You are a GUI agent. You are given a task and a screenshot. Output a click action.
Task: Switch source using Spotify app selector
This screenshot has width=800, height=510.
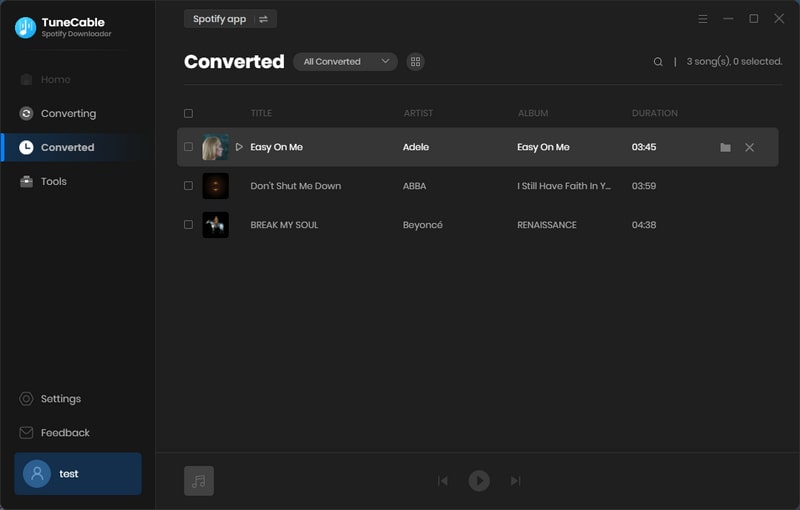[230, 19]
